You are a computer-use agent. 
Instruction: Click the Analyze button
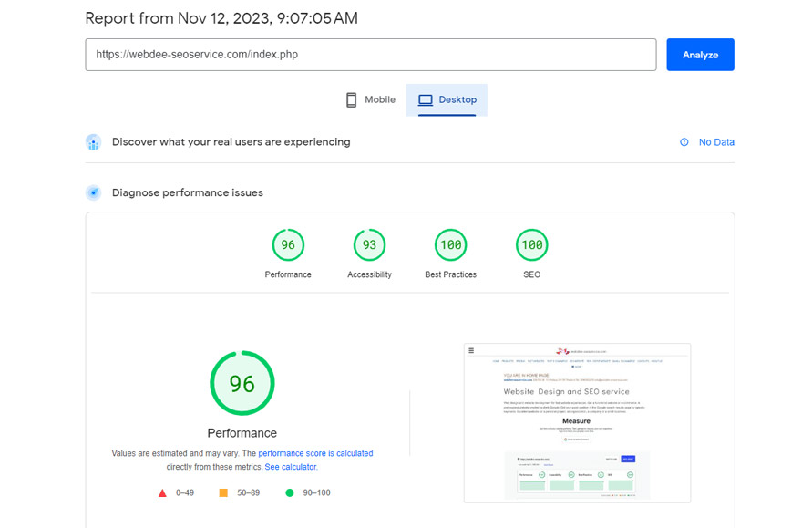tap(700, 55)
